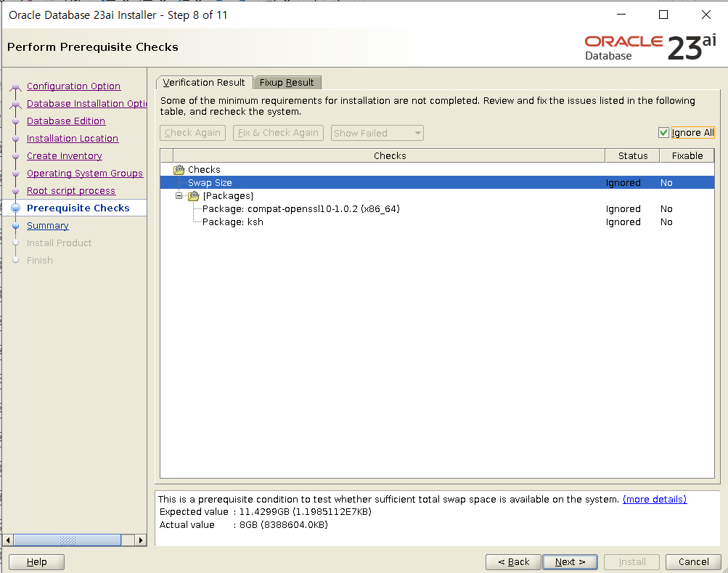Click the Prerequisite Checks step marker

pyautogui.click(x=16, y=208)
